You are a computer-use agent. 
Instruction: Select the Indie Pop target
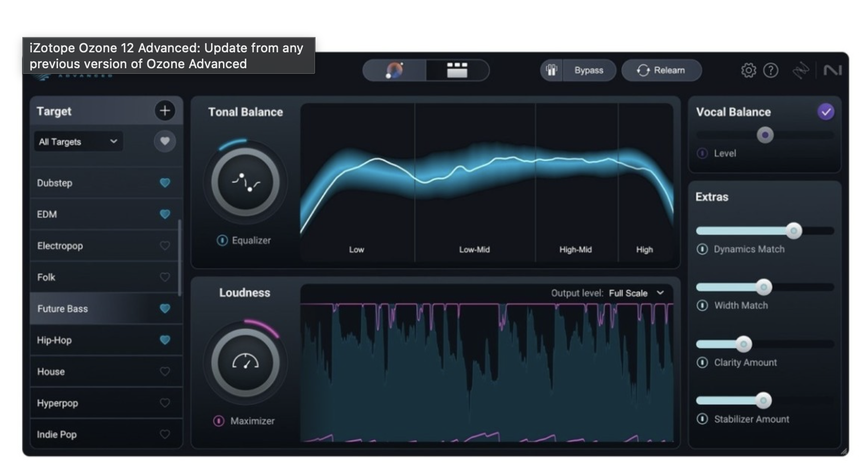coord(106,434)
